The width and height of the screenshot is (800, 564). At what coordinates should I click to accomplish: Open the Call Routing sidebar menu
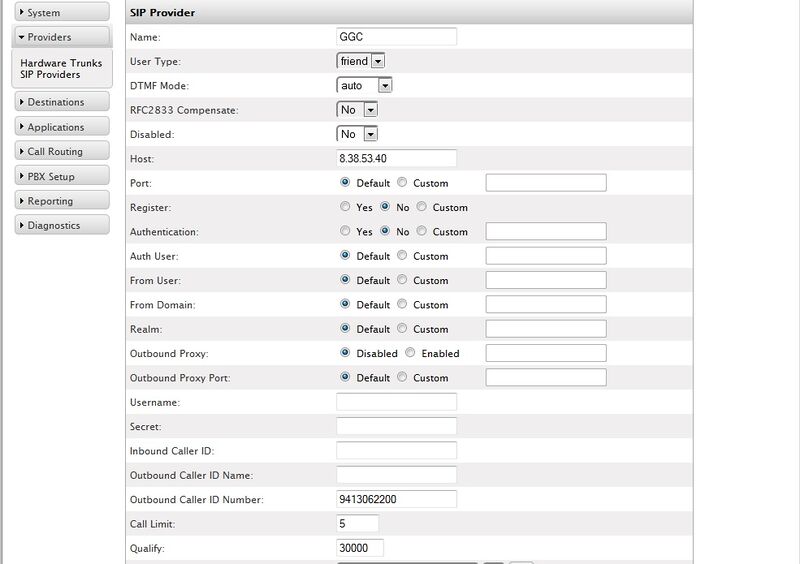[60, 152]
